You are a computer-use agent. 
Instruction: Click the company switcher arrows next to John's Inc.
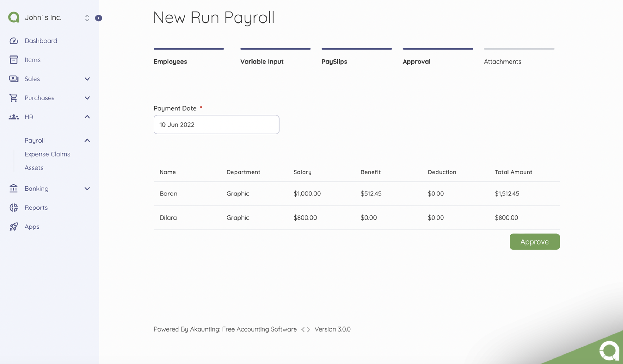point(87,18)
